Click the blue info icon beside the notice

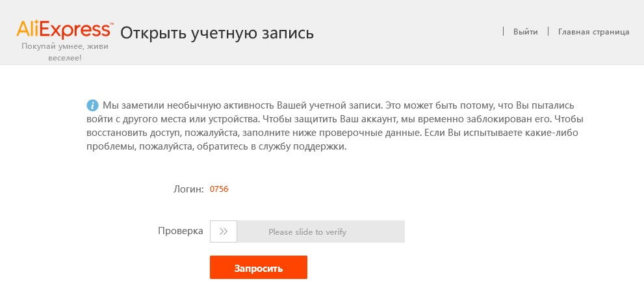point(92,105)
